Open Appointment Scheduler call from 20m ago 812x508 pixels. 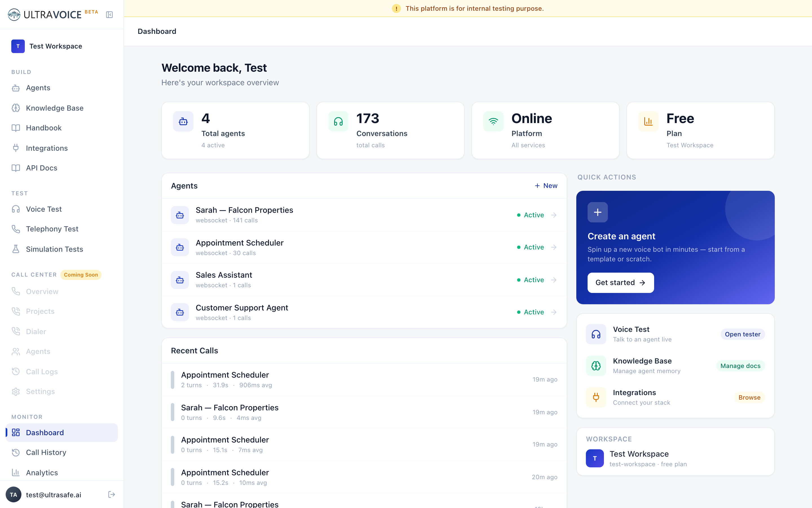364,477
